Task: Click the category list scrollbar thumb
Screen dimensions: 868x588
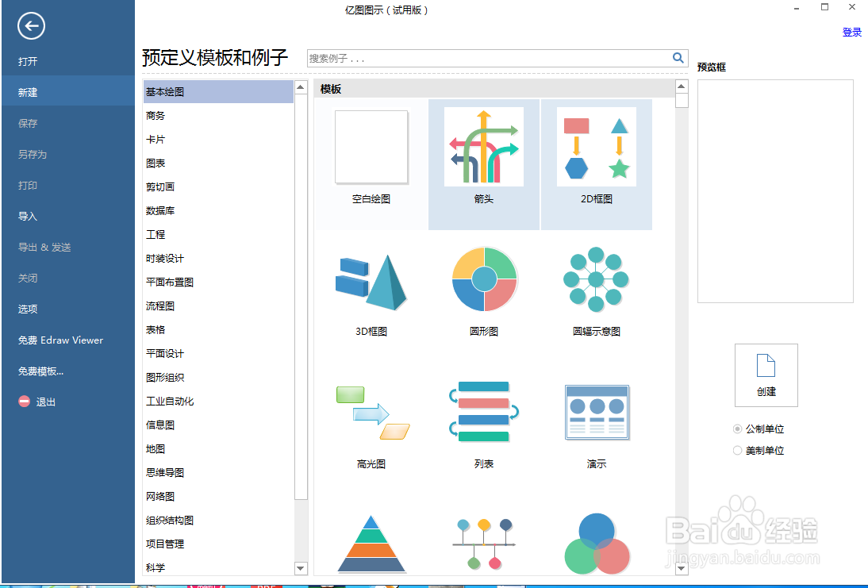Action: (301, 297)
